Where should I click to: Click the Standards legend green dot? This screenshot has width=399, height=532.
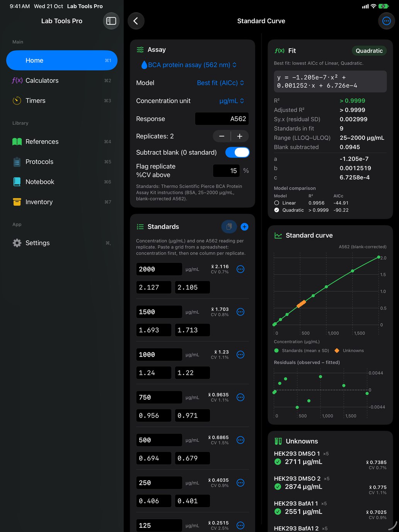click(276, 351)
